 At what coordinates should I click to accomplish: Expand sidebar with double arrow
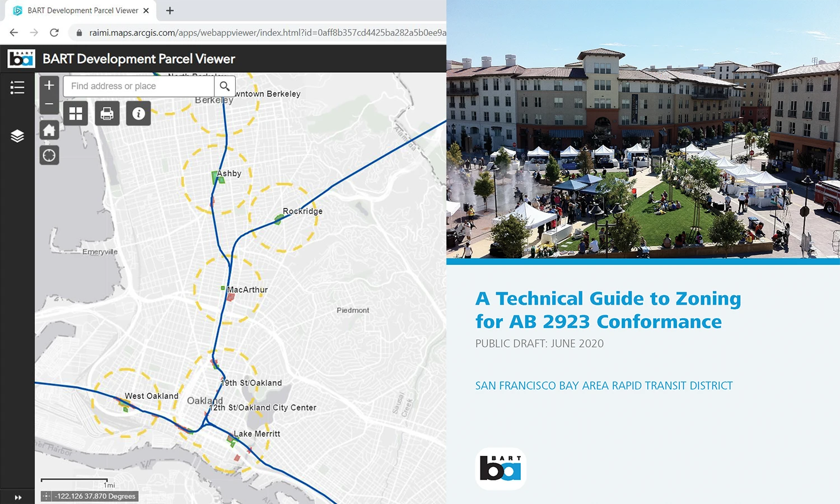point(18,497)
